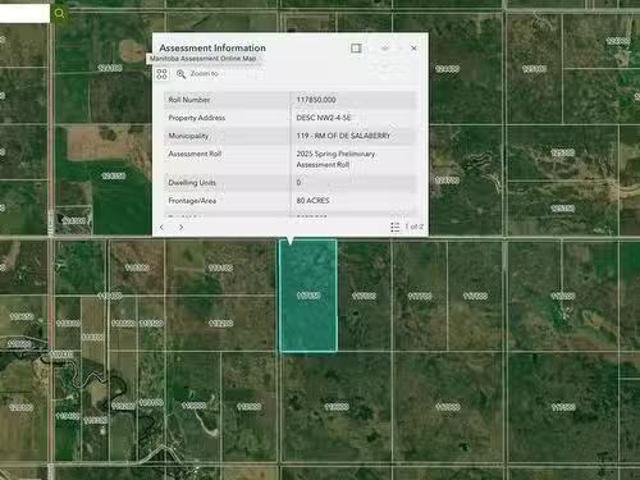Open the popup actions grid icon
This screenshot has width=640, height=480.
pyautogui.click(x=162, y=74)
